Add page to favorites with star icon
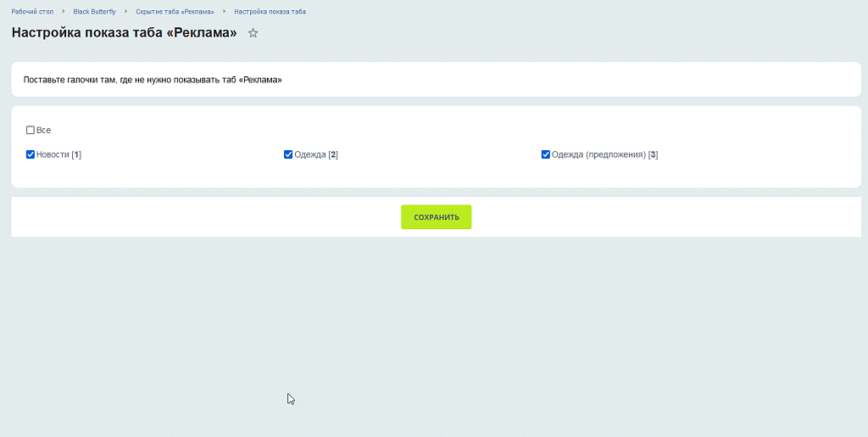 (253, 33)
